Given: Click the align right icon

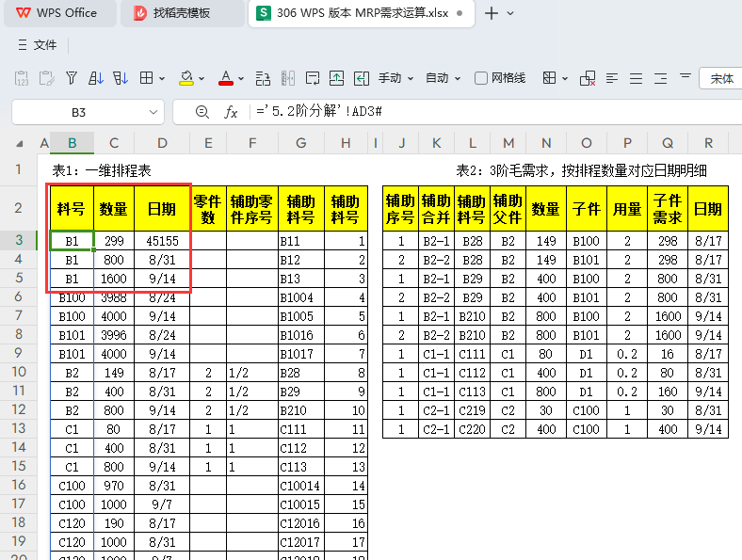Looking at the screenshot, I should click(661, 78).
